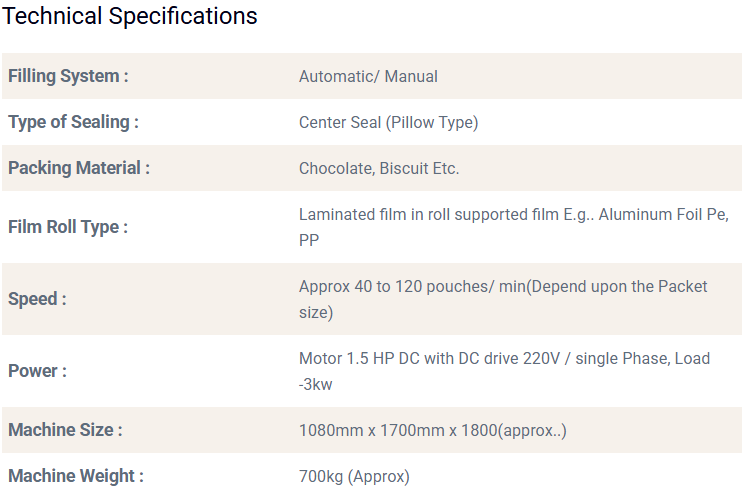Click the 'Film Roll Type :' label
753x488 pixels.
click(x=68, y=227)
